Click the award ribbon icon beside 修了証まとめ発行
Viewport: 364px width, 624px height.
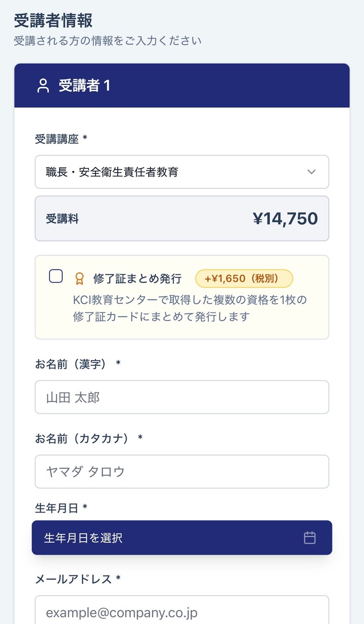[x=79, y=279]
